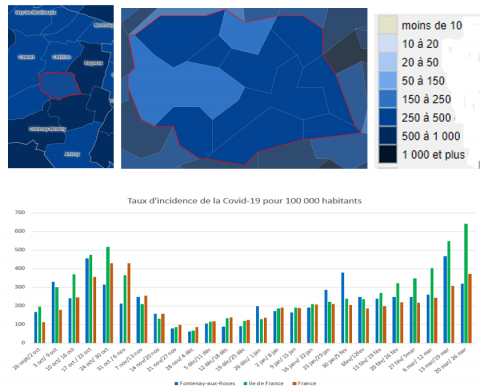The image size is (480, 389).
Task: Select the red-outlined commune on small map
Action: [60, 86]
